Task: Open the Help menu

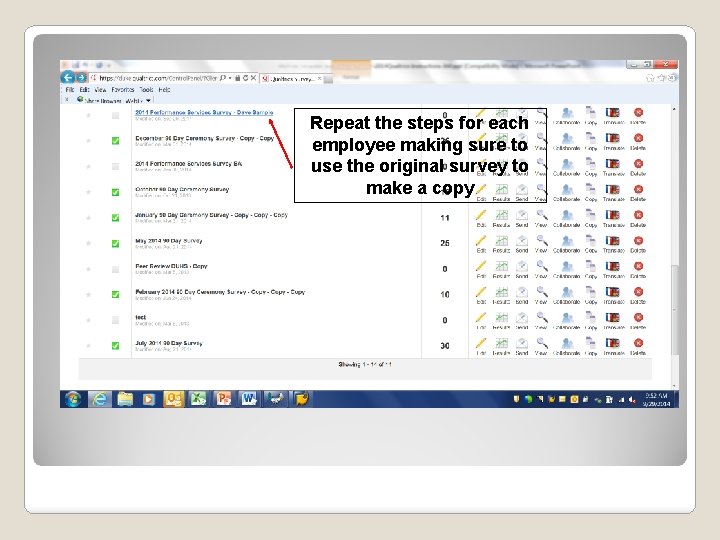Action: [164, 90]
